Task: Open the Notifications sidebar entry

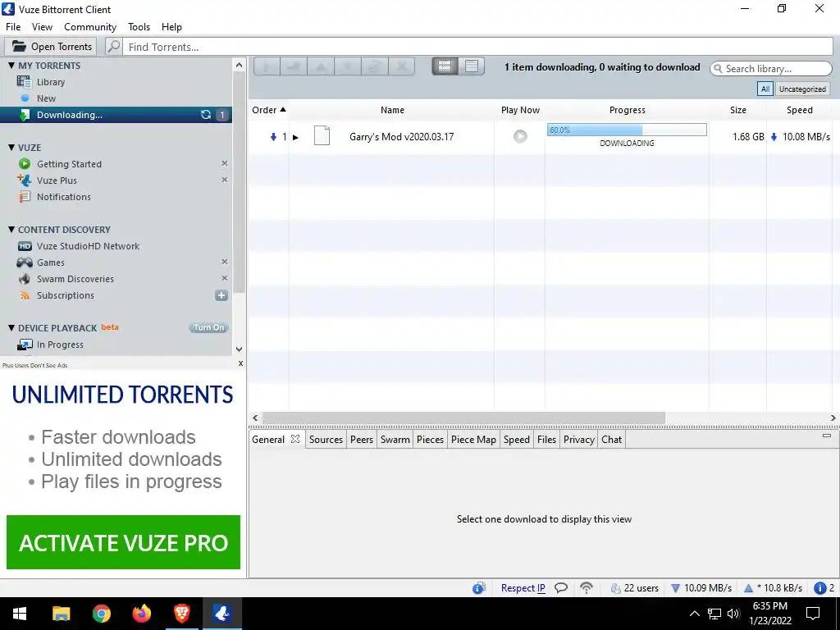Action: click(63, 197)
